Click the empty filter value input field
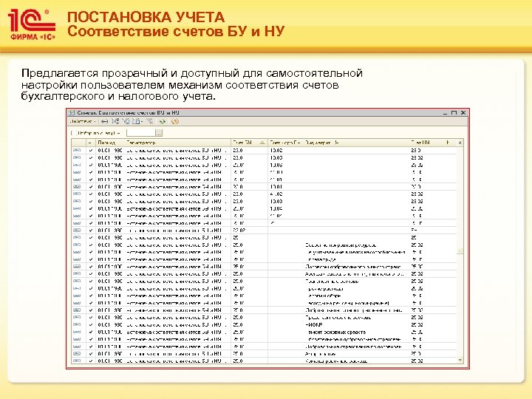This screenshot has width=532, height=399. (x=141, y=133)
